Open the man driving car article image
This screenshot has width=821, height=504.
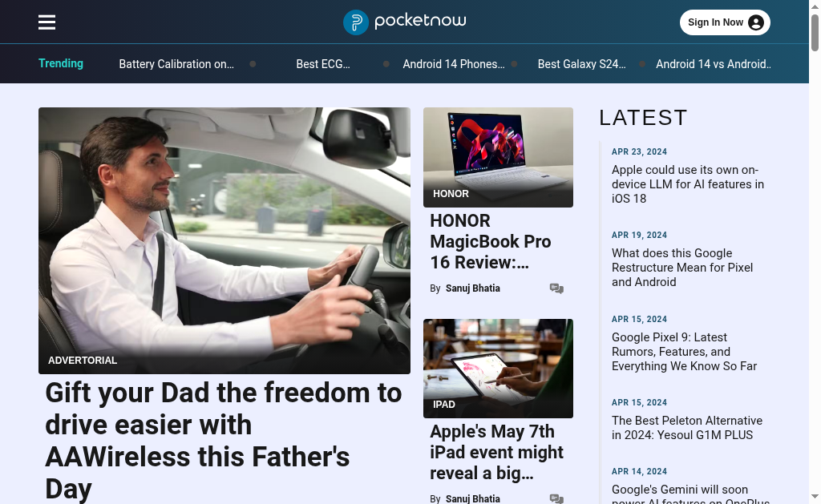pyautogui.click(x=224, y=240)
